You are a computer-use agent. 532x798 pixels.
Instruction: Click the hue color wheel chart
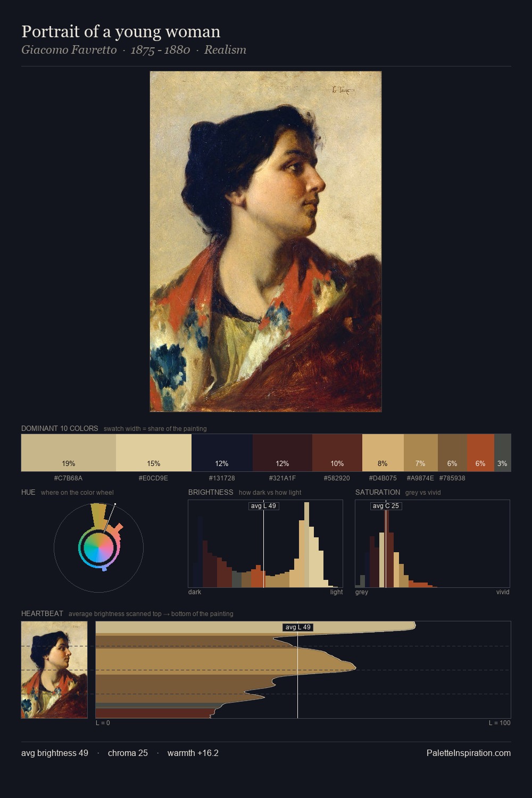click(98, 547)
